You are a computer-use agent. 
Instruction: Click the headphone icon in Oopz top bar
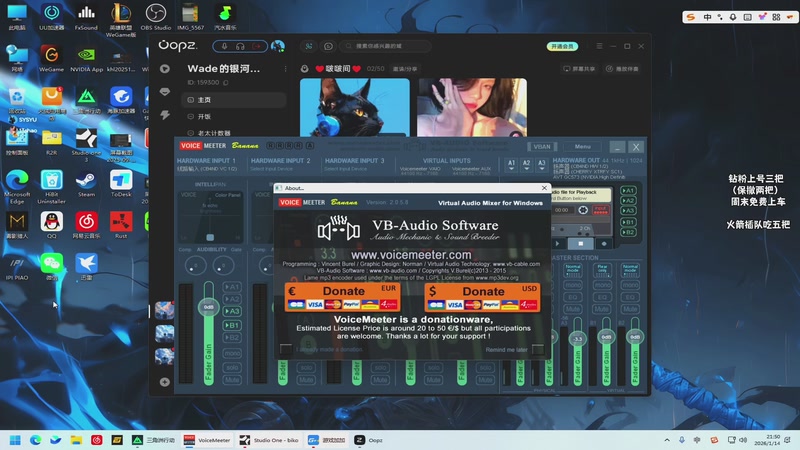pos(240,46)
